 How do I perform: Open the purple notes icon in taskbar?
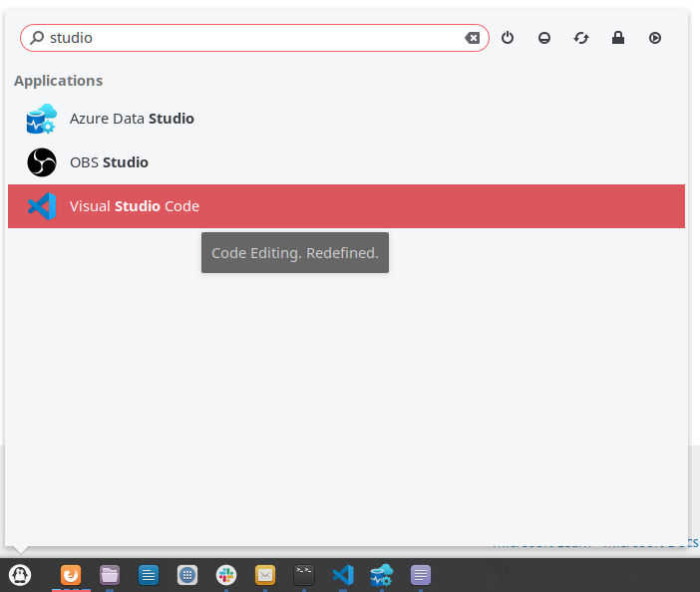tap(421, 575)
